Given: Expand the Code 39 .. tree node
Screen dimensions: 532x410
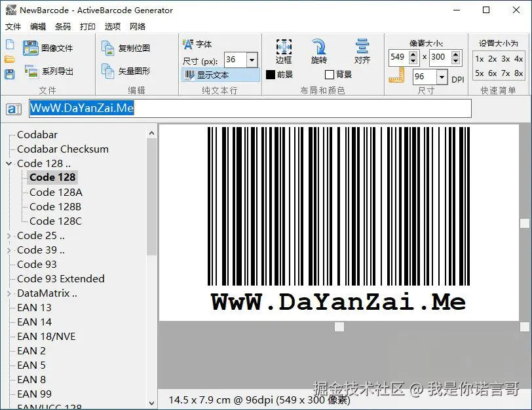Looking at the screenshot, I should 9,250.
